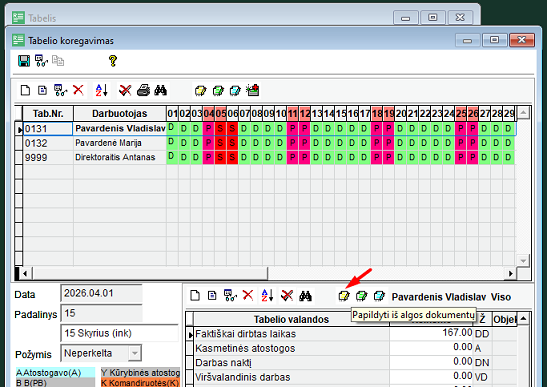The width and height of the screenshot is (547, 387).
Task: Click the Padalinys code field showing 15
Action: tap(101, 313)
